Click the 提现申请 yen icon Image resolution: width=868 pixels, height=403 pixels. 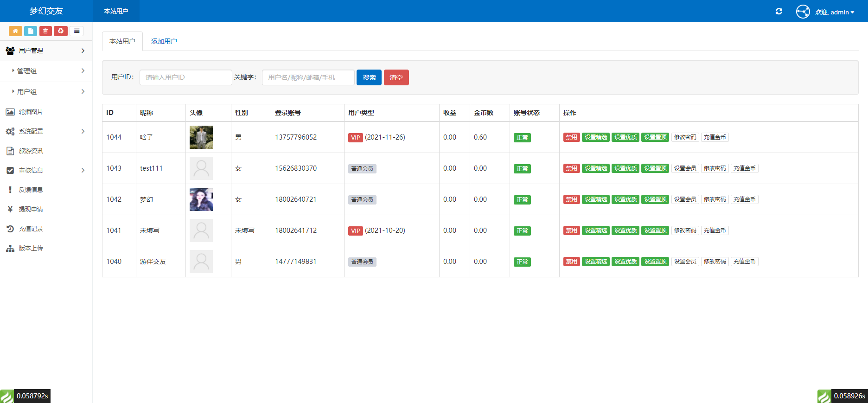pyautogui.click(x=10, y=209)
